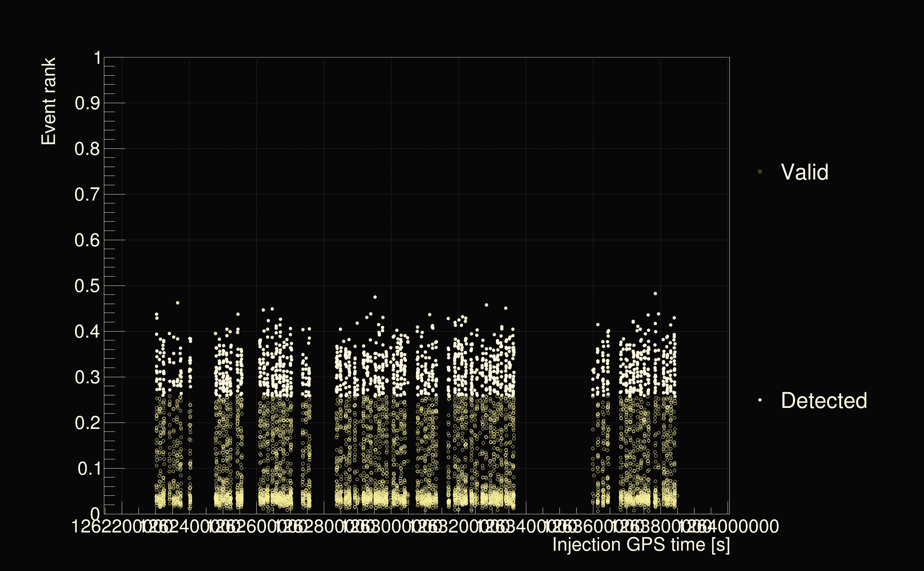Screen dimensions: 924x571
Task: Click the Event rank axis title
Action: pyautogui.click(x=49, y=101)
